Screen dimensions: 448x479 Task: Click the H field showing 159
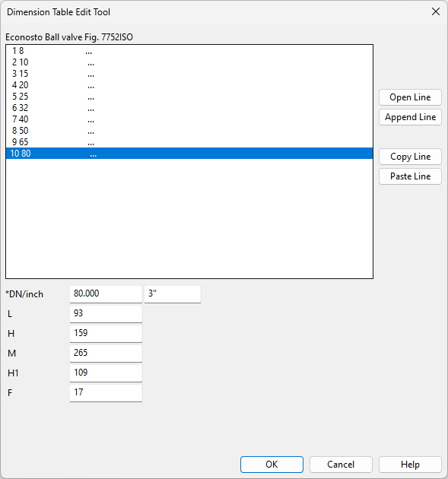[x=106, y=333]
